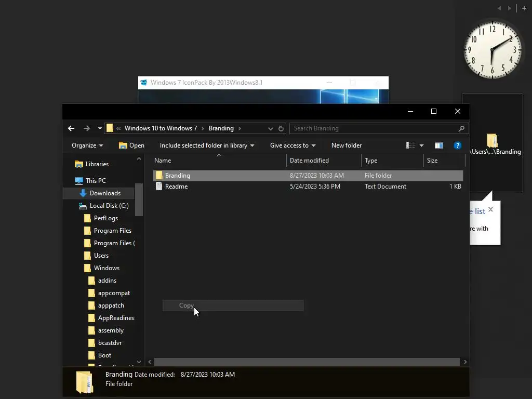
Task: Open Windows folder in tree
Action: tap(101, 268)
